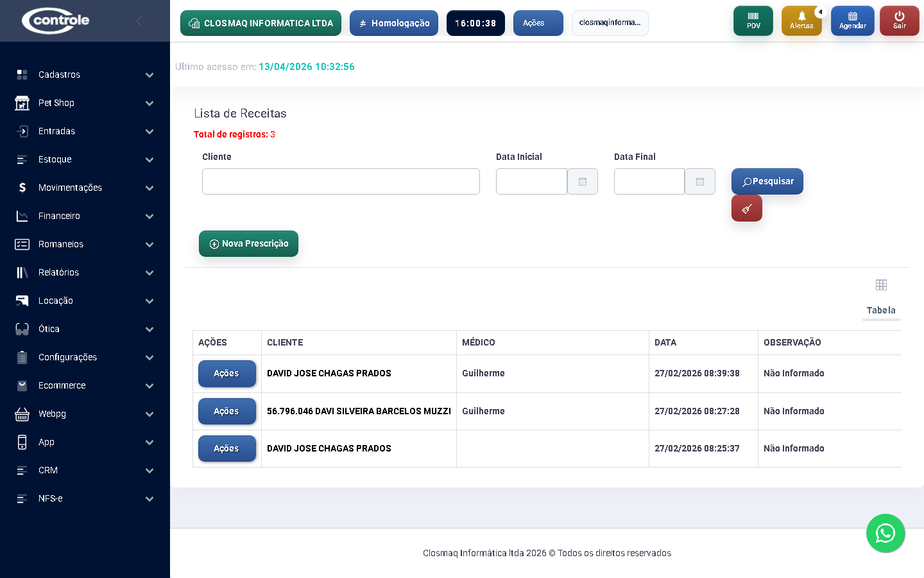Open the PDV barcode icon button
The height and width of the screenshot is (578, 924).
[x=753, y=21]
